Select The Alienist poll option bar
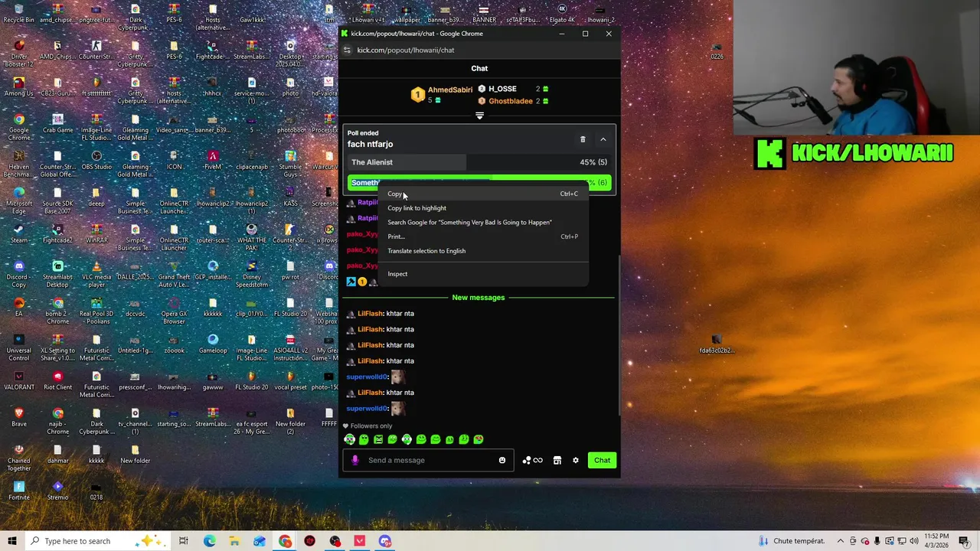Image resolution: width=980 pixels, height=551 pixels. [x=479, y=162]
